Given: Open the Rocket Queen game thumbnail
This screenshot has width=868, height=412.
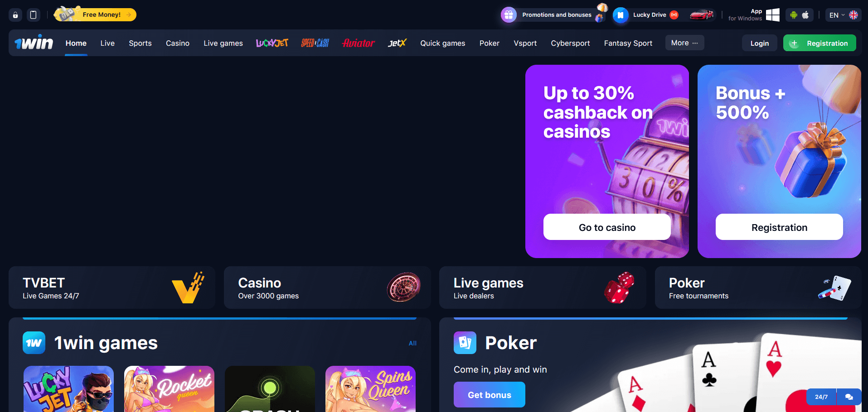Looking at the screenshot, I should 169,389.
